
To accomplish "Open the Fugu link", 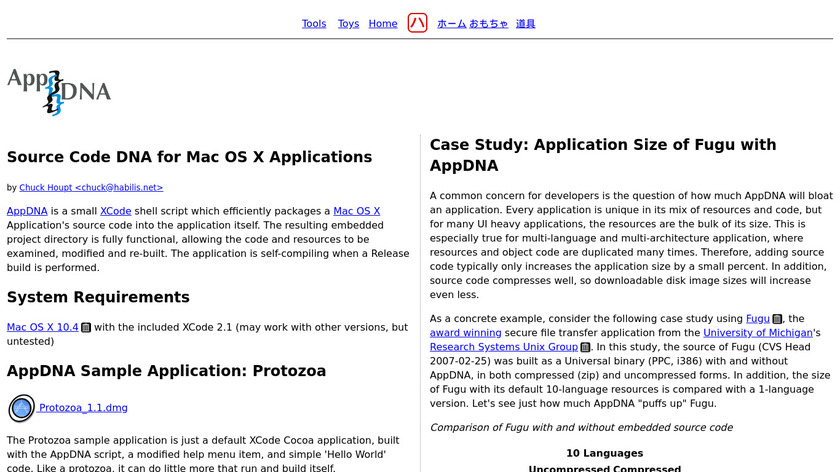I will (x=758, y=319).
